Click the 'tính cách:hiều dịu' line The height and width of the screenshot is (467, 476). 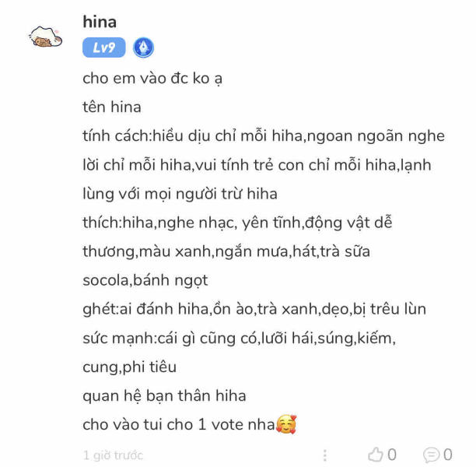coord(264,135)
